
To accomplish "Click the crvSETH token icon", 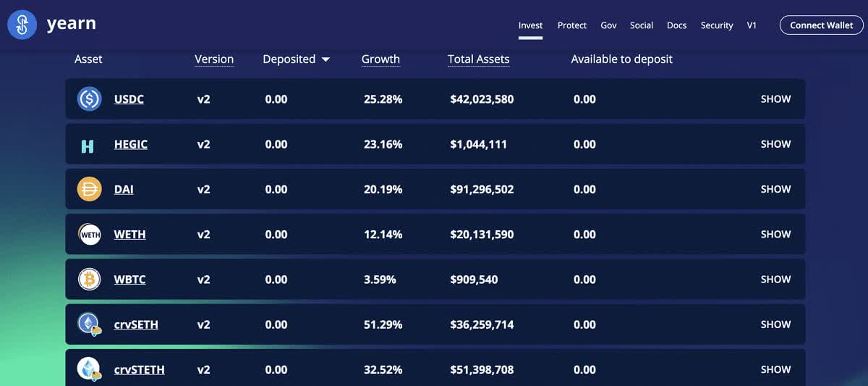I will point(90,324).
